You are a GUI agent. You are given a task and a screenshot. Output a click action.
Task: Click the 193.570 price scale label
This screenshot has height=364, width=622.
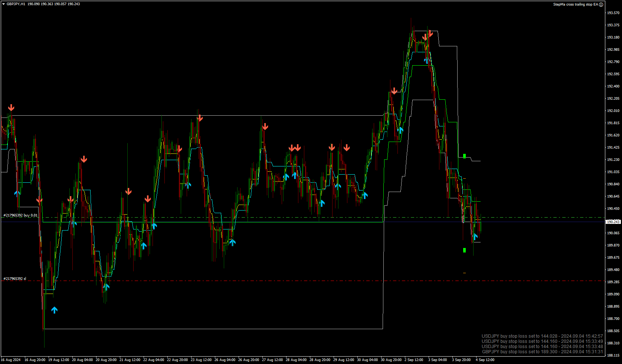(x=613, y=13)
